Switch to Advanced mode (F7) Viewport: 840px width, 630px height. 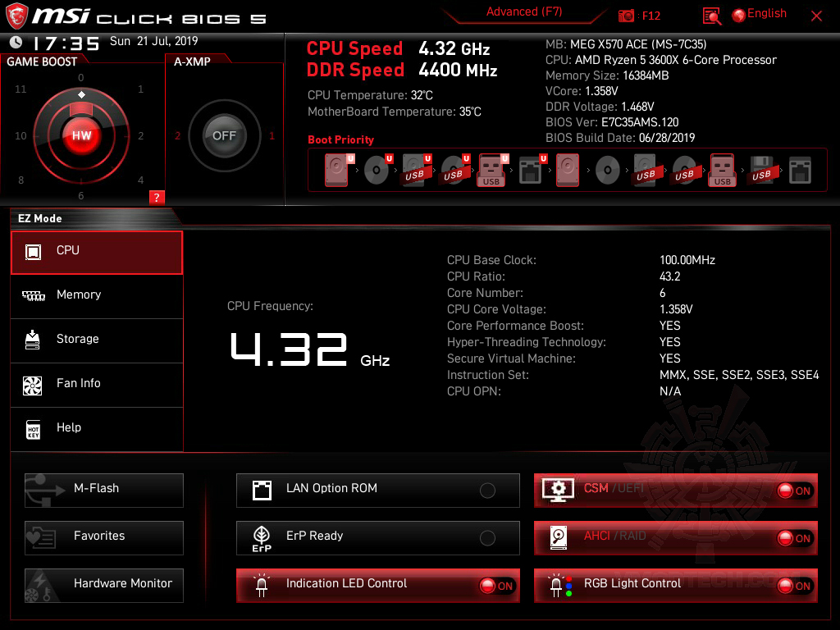pyautogui.click(x=524, y=11)
